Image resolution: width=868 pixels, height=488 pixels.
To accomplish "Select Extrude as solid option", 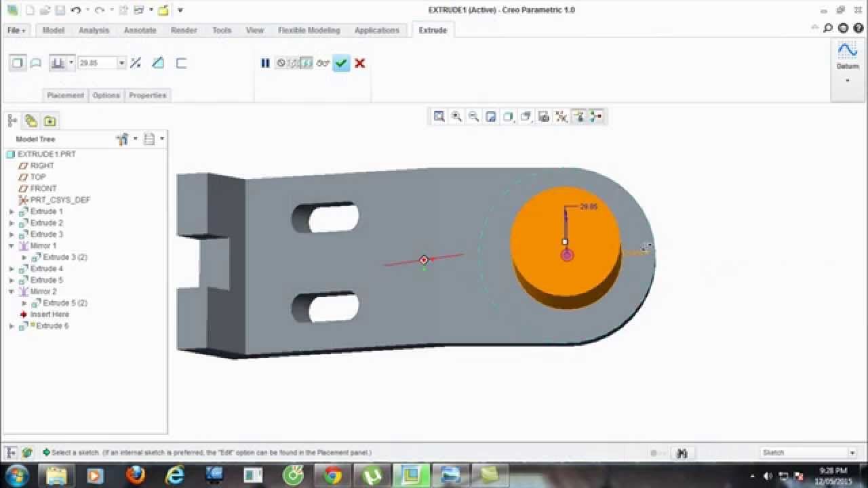I will point(18,63).
